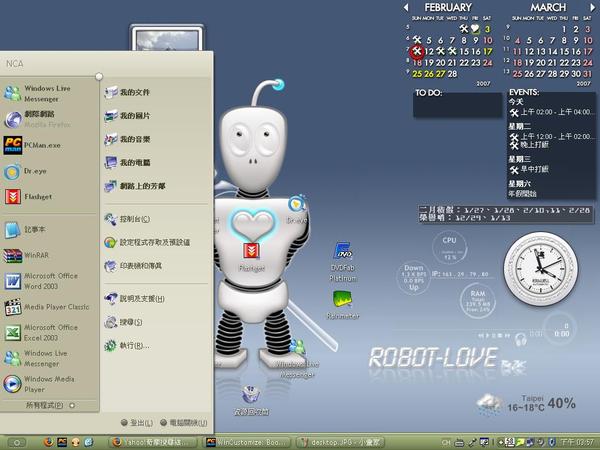The height and width of the screenshot is (450, 600).
Task: Launch PCMan from quick launch bar
Action: 62,442
